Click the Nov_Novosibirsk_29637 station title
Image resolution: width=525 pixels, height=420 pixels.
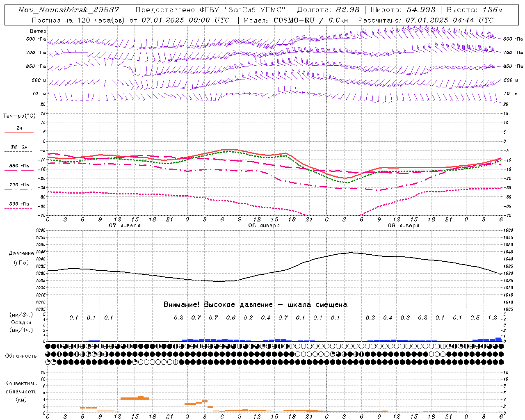click(68, 10)
